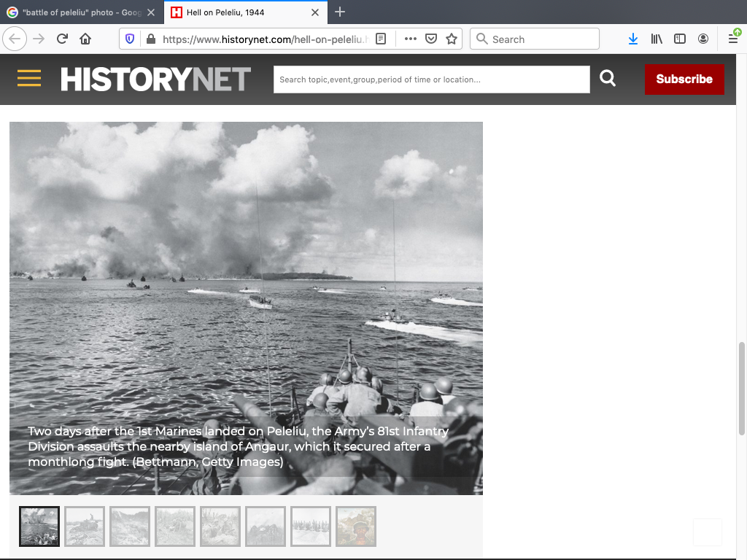Open the HistoryNet hamburger menu
This screenshot has width=747, height=560.
click(29, 79)
